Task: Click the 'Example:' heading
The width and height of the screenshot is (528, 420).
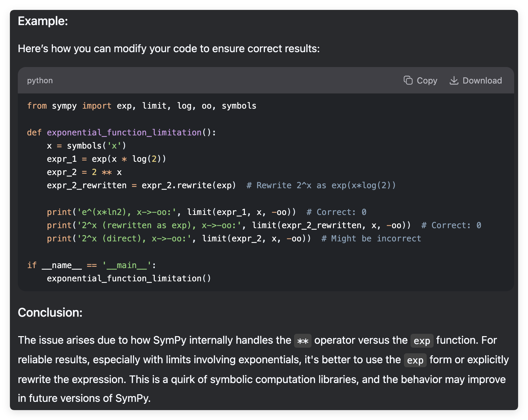Action: coord(43,21)
